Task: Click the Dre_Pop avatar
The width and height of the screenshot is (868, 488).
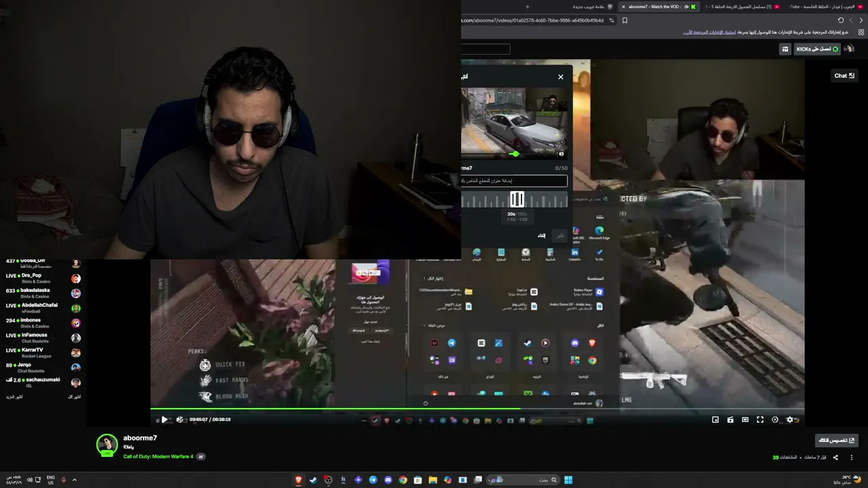Action: tap(76, 279)
